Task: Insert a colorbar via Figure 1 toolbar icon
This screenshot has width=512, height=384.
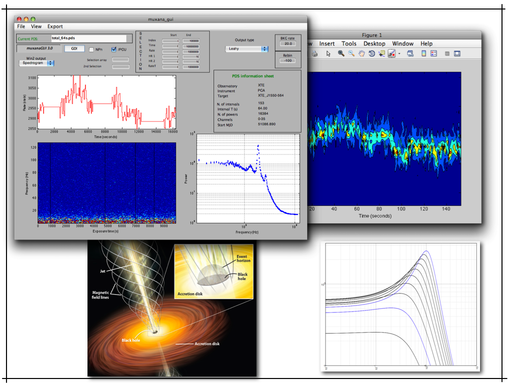Action: [x=424, y=53]
